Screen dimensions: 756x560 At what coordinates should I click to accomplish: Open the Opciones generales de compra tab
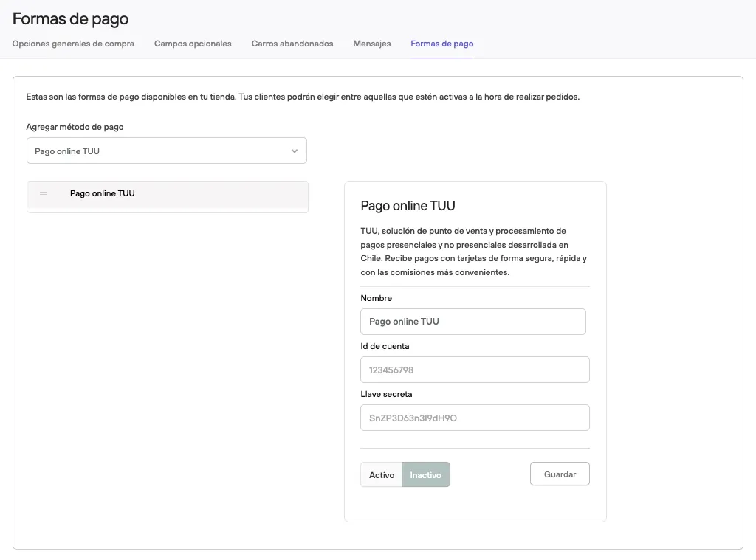coord(73,44)
